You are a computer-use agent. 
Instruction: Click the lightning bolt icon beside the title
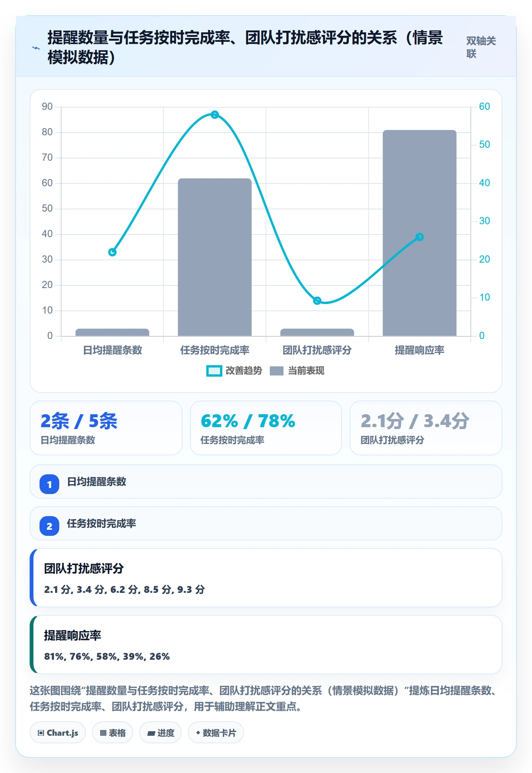(36, 48)
